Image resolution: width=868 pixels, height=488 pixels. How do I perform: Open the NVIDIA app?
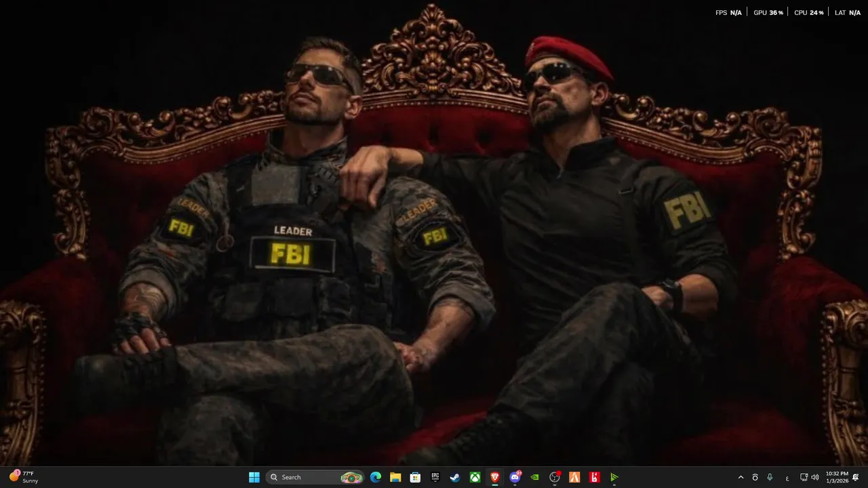click(x=535, y=477)
